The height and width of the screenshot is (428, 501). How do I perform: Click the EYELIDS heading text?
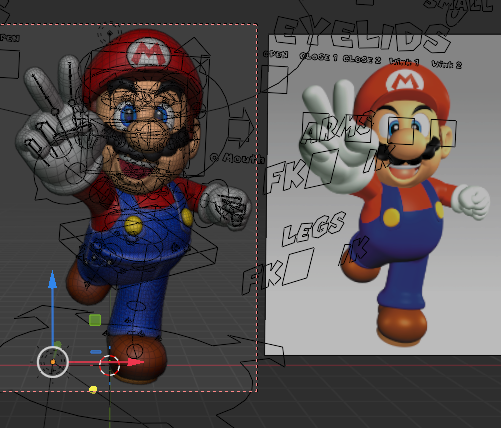click(362, 35)
